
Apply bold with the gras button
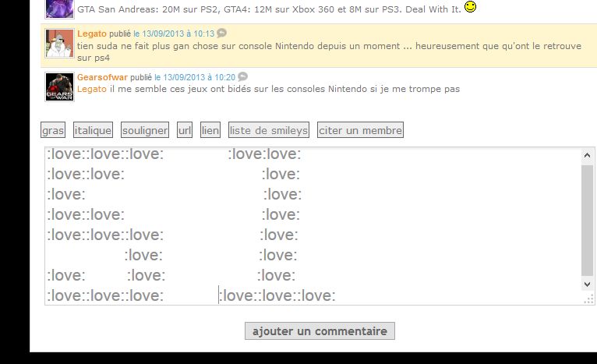[x=53, y=130]
